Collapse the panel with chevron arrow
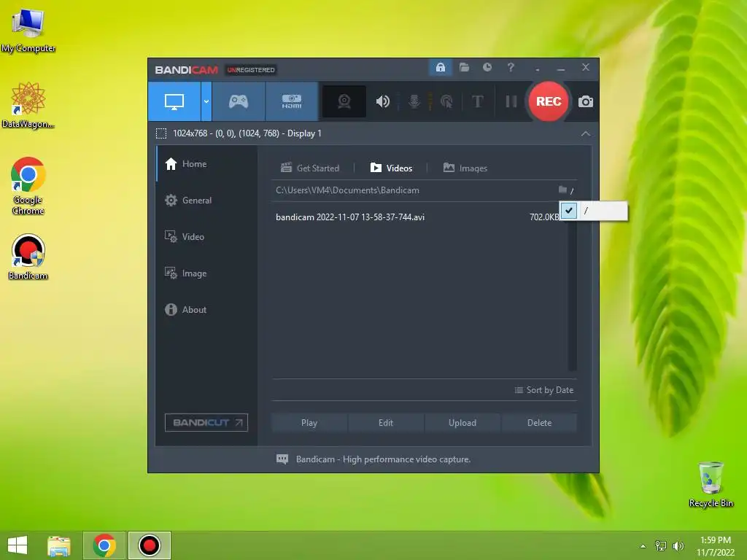This screenshot has width=747, height=560. click(x=586, y=134)
